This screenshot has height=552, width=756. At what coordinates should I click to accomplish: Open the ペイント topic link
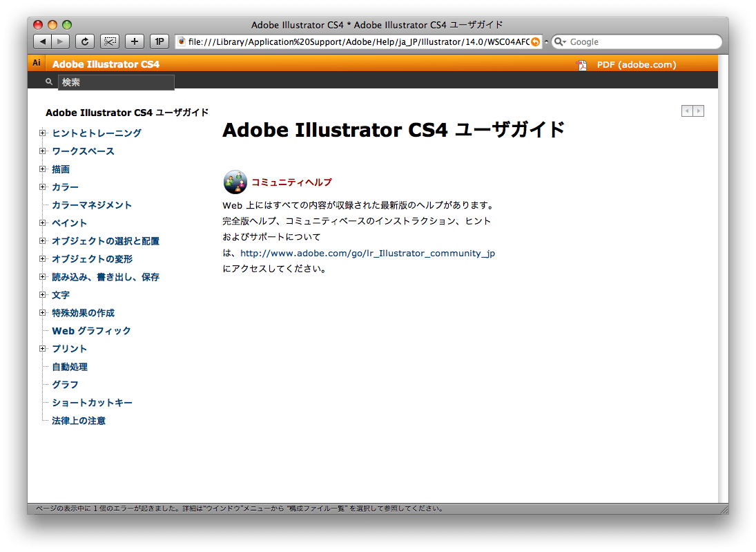pyautogui.click(x=70, y=223)
